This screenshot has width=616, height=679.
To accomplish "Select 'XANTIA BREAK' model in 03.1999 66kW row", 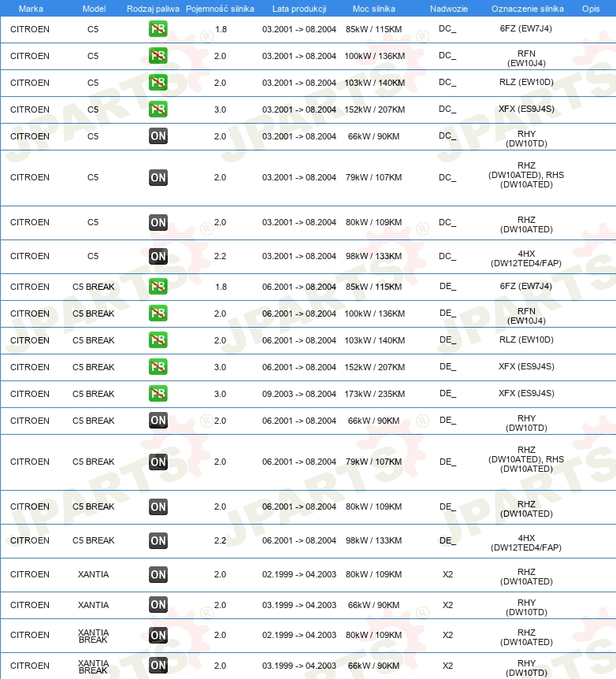I will pos(93,667).
